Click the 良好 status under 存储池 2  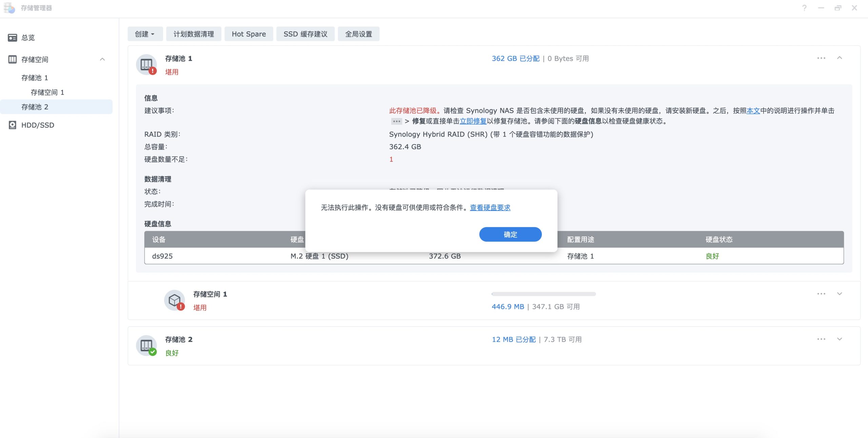[x=172, y=353]
